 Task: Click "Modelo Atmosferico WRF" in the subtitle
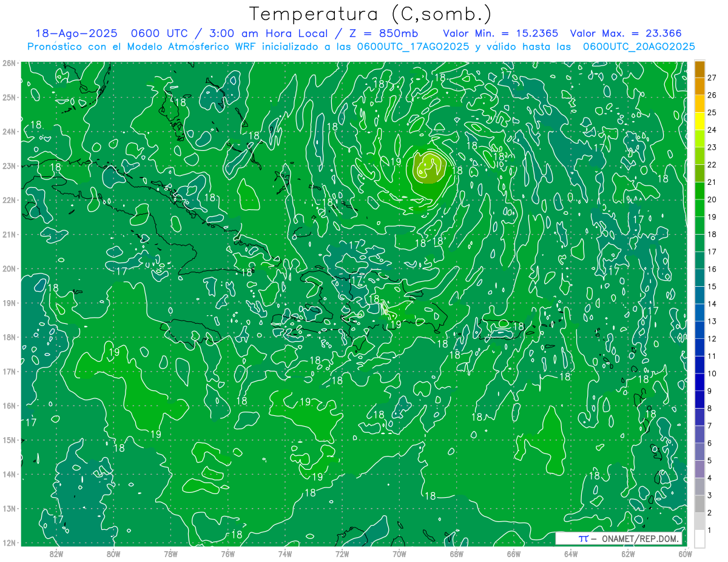tap(192, 47)
